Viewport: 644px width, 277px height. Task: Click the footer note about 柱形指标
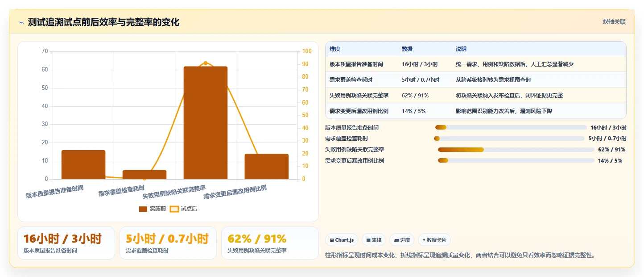coord(461,256)
